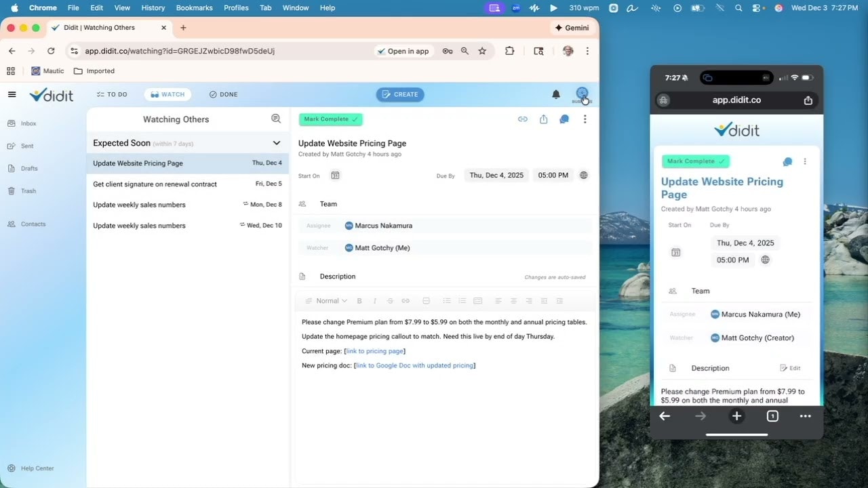The image size is (868, 488).
Task: Search within Watching Others list
Action: click(276, 119)
